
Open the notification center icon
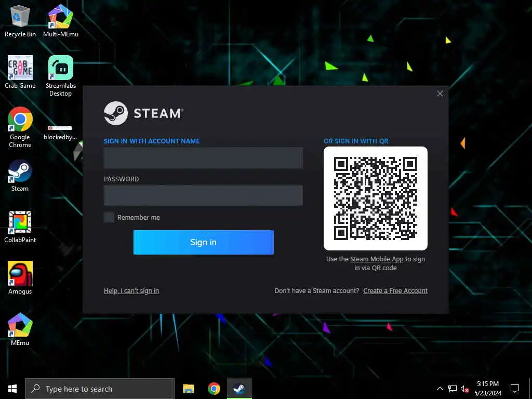515,389
